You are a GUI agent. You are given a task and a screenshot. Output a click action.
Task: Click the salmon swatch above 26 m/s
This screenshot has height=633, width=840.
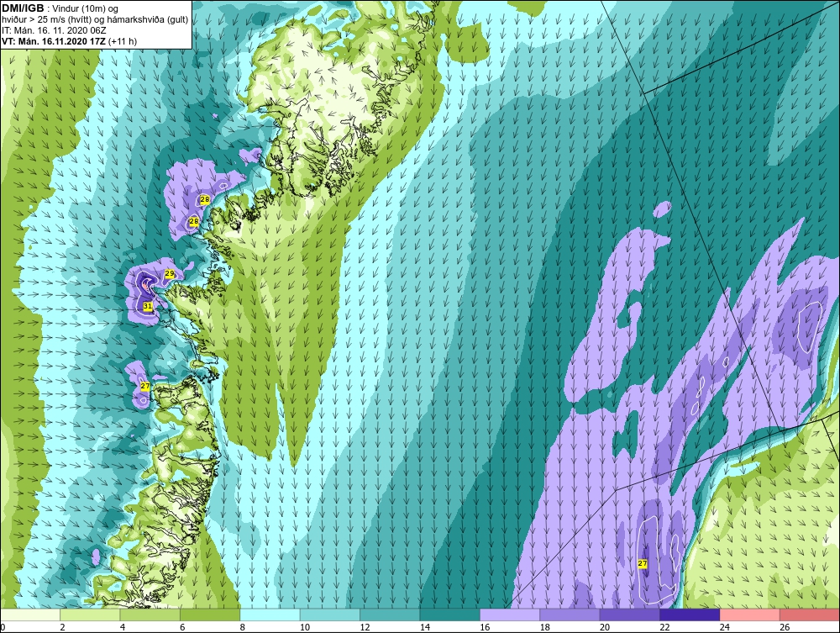point(810,615)
